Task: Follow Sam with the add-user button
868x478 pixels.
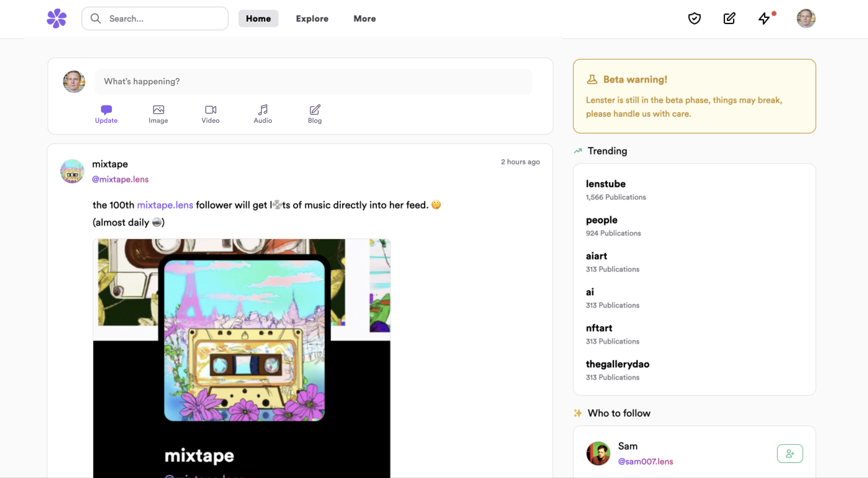Action: (790, 453)
